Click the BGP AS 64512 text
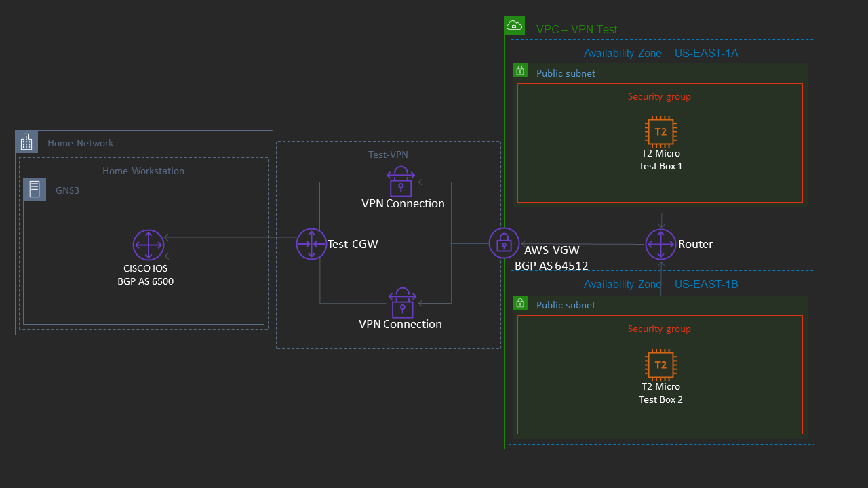This screenshot has width=868, height=488. (551, 266)
